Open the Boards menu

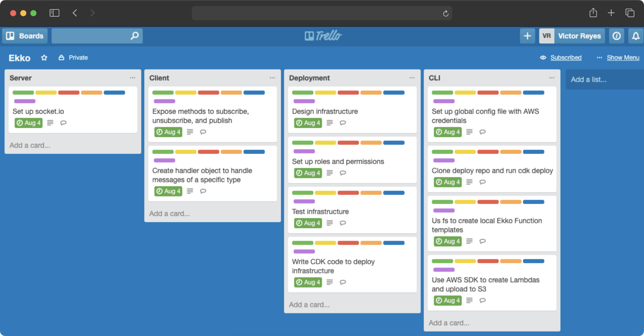[25, 36]
